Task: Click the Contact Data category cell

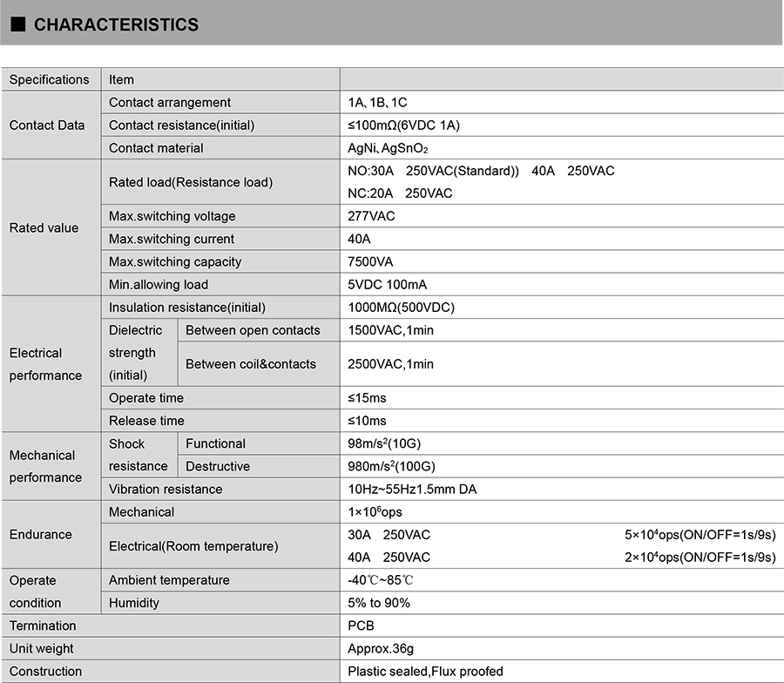Action: pos(47,125)
